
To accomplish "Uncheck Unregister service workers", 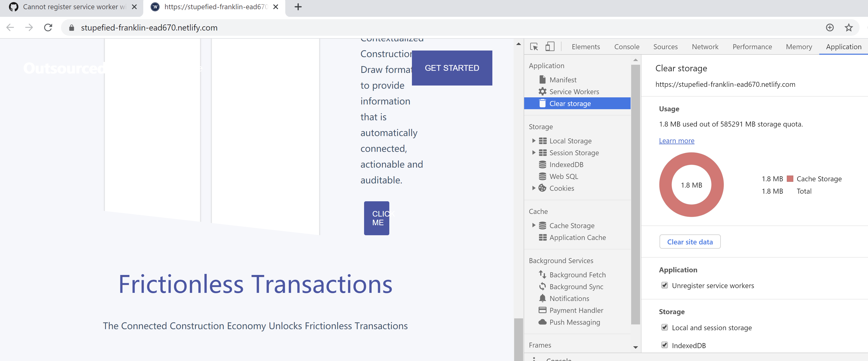I will (x=664, y=285).
